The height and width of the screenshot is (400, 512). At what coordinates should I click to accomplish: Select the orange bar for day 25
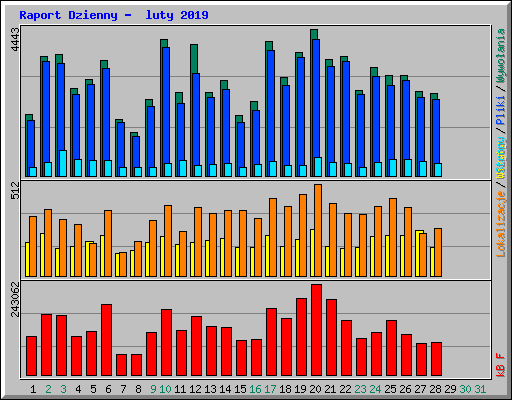coord(393,237)
